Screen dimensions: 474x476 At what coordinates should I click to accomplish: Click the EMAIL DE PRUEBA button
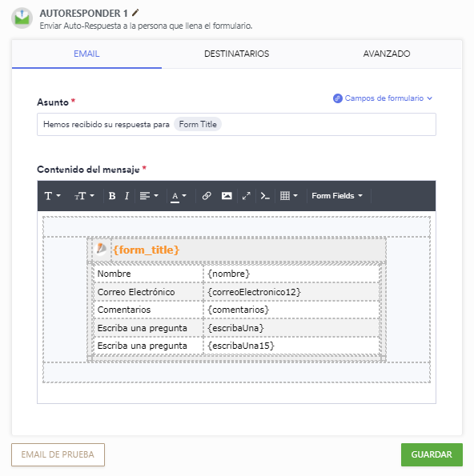tap(58, 454)
